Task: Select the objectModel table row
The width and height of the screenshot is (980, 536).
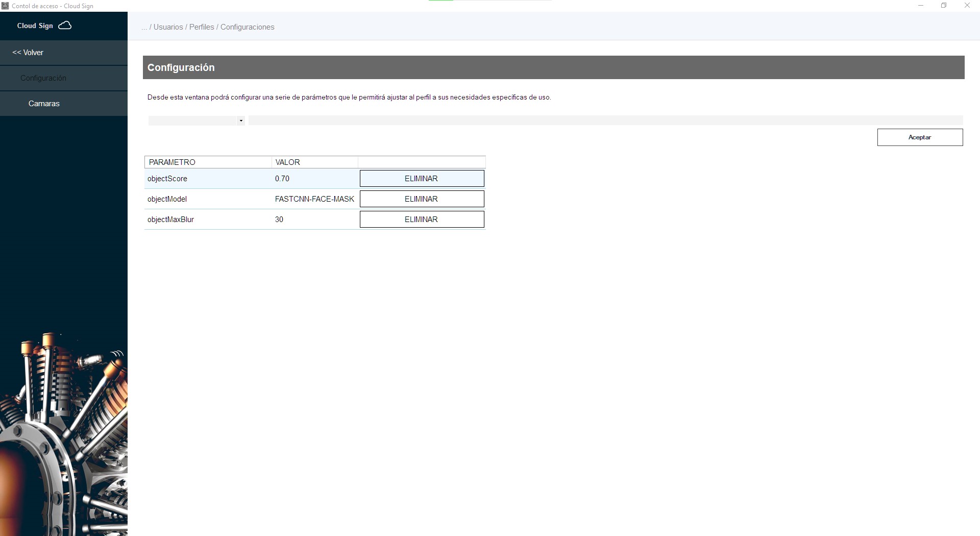Action: point(167,199)
